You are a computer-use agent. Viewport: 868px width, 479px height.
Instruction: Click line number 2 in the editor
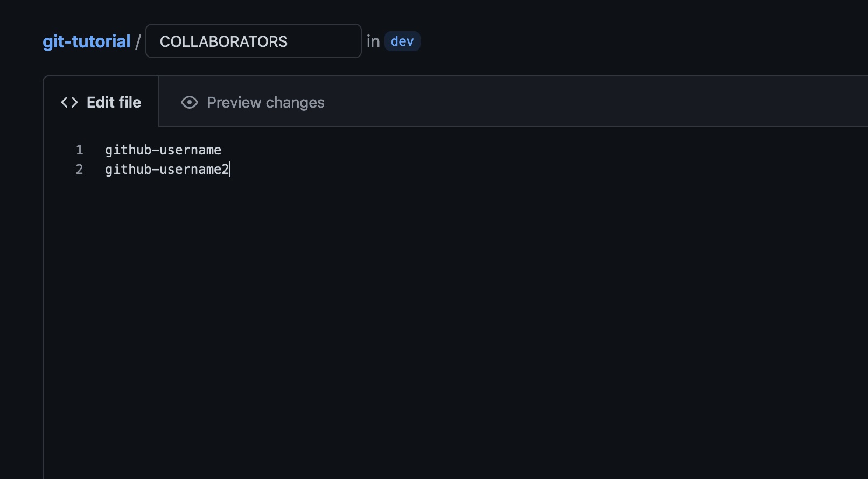pos(79,169)
